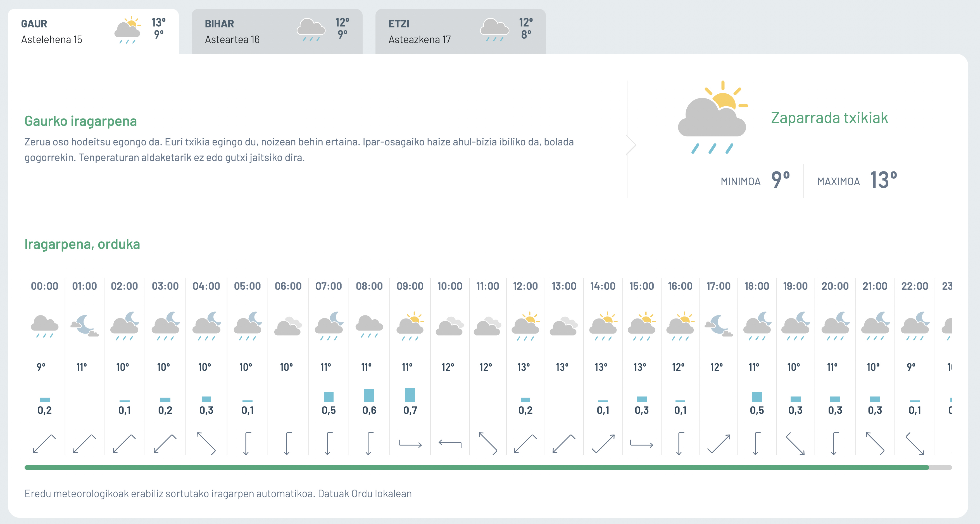Image resolution: width=980 pixels, height=524 pixels.
Task: Click the Eredu meteorologikoak footer note
Action: 218,494
